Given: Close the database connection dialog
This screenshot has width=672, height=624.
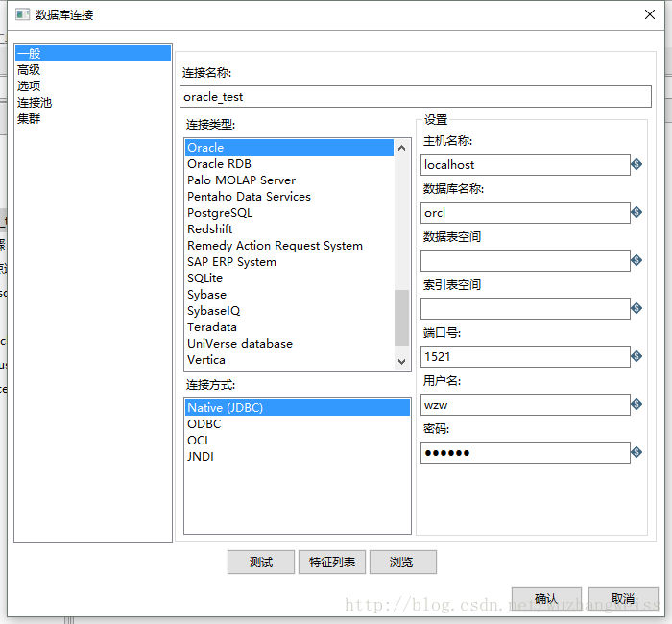Looking at the screenshot, I should click(650, 14).
